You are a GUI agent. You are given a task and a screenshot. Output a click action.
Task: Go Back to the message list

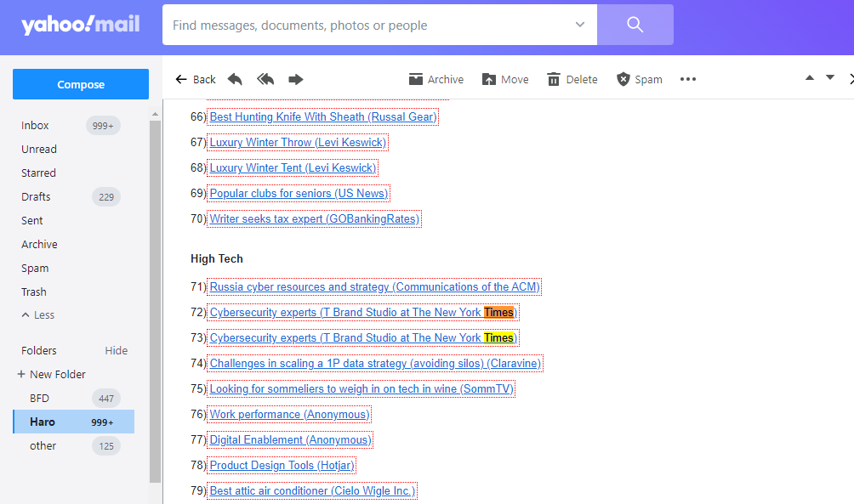[x=196, y=79]
